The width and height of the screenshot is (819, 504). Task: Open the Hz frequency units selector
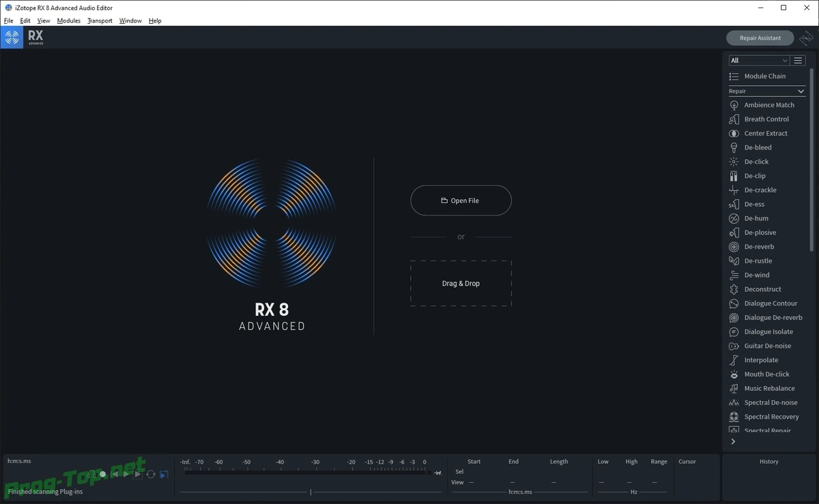coord(633,492)
